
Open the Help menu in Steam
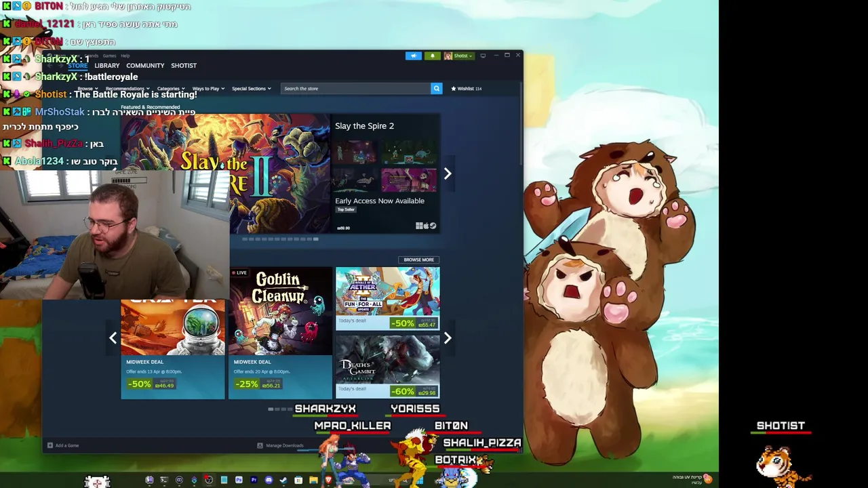coord(125,56)
